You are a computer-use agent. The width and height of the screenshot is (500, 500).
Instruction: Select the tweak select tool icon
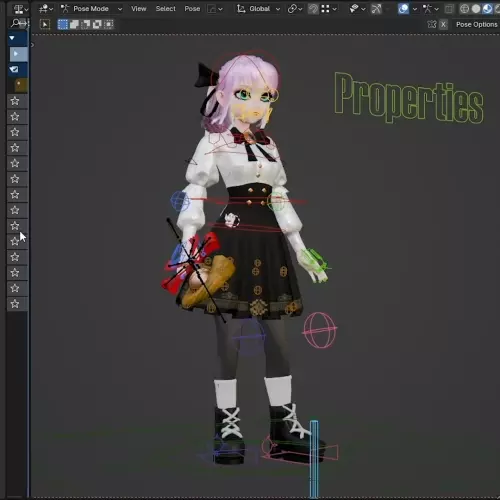(x=45, y=24)
